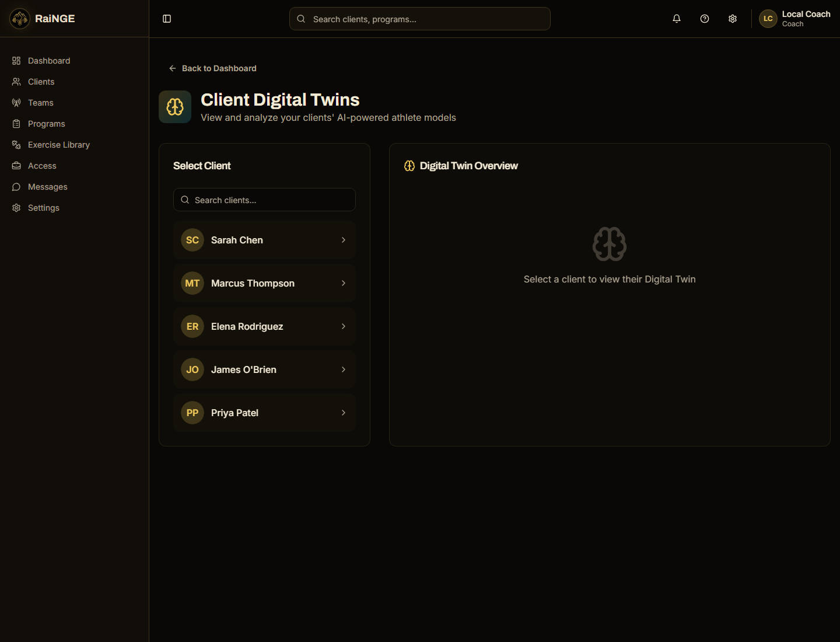Viewport: 840px width, 642px height.
Task: Expand Marcus Thompson via chevron
Action: 344,283
